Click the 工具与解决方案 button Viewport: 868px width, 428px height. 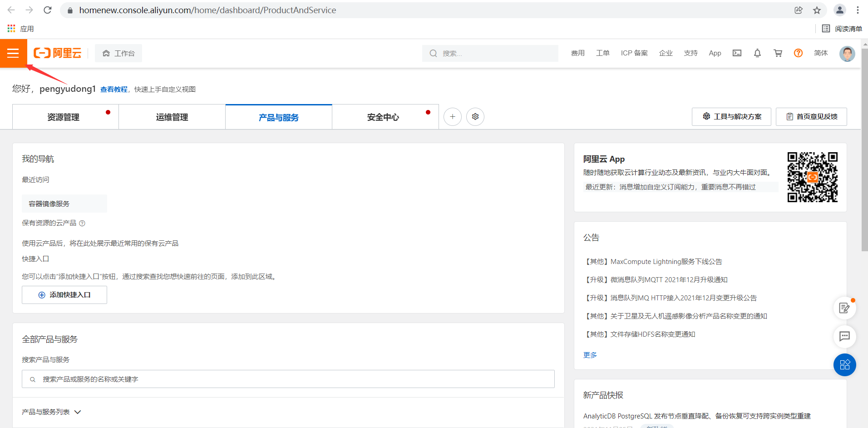[731, 117]
